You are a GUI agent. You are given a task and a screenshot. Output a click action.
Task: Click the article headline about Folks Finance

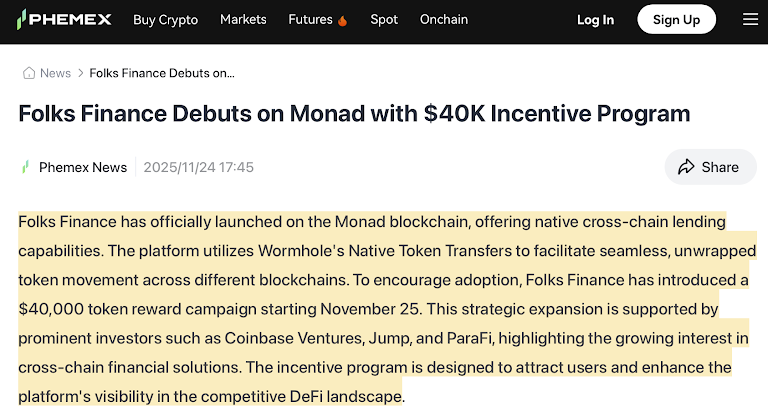(354, 113)
